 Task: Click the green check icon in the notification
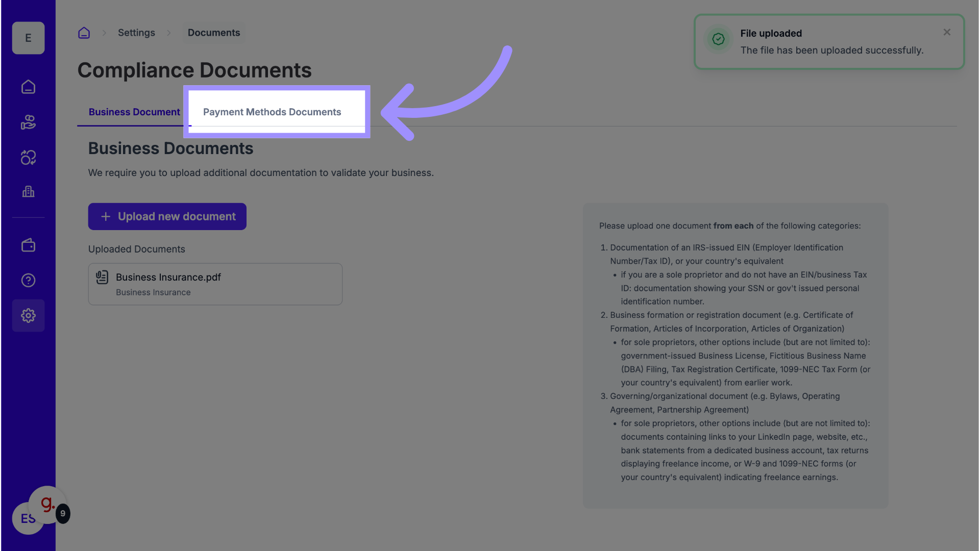pos(718,39)
